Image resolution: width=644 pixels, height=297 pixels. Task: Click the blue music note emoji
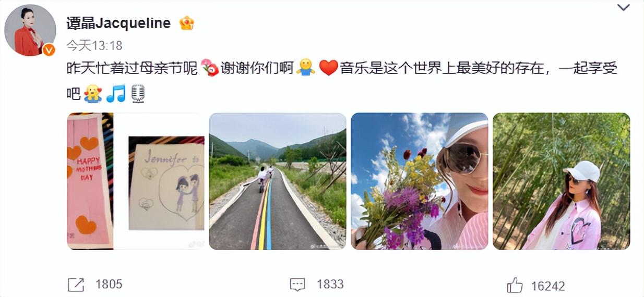tap(116, 94)
